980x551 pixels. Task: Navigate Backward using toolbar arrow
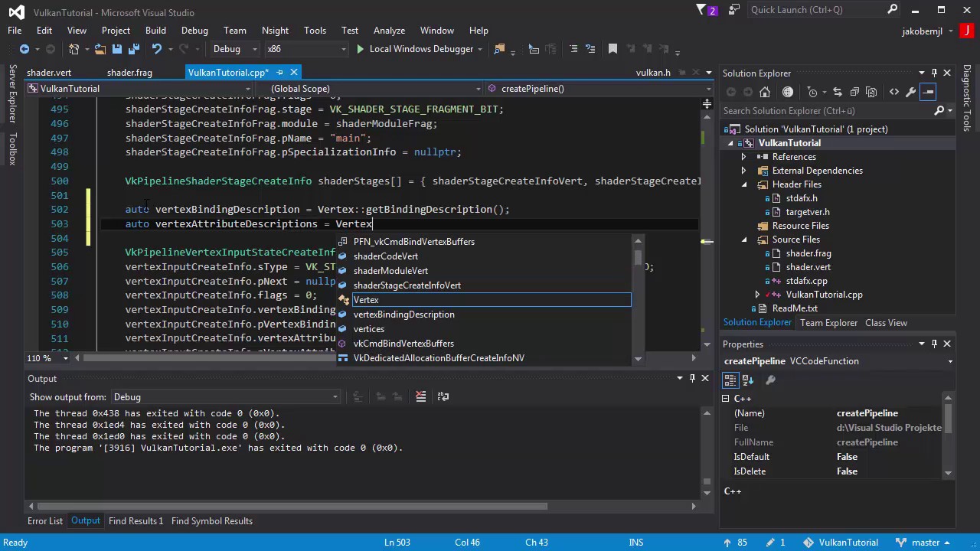click(x=24, y=49)
